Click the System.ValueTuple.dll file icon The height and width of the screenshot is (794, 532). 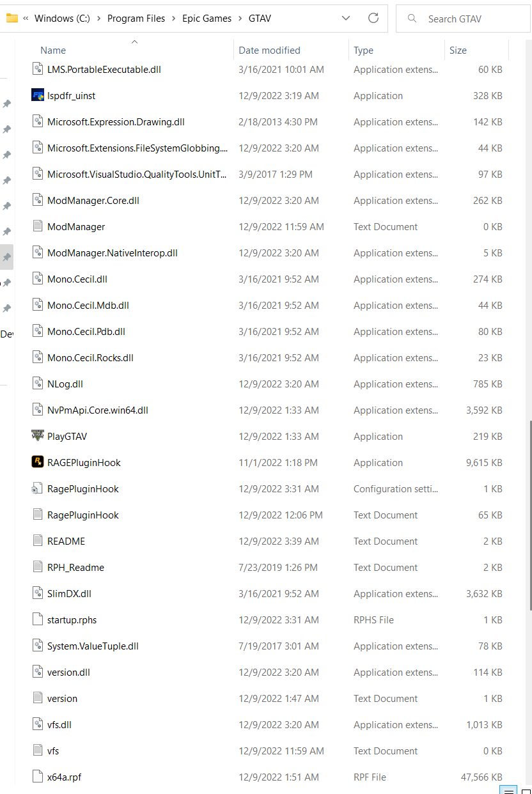click(38, 646)
